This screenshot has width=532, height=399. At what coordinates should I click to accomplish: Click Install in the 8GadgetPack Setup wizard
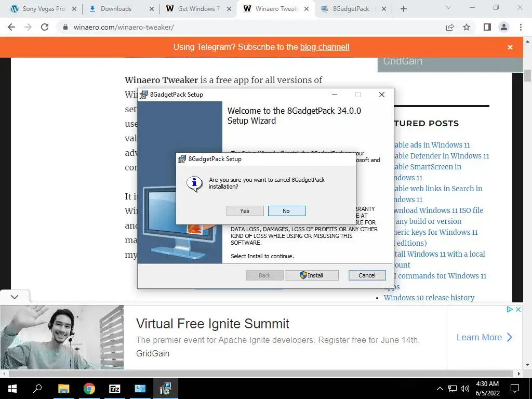coord(312,275)
